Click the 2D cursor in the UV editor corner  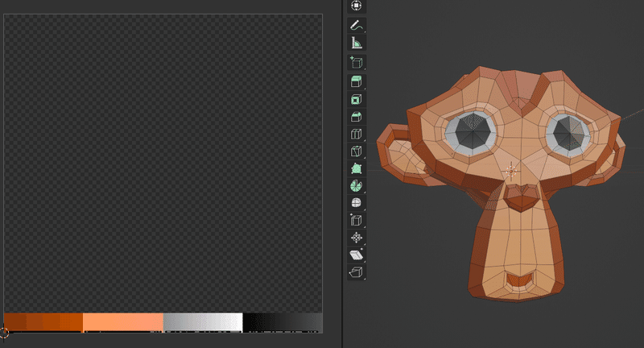(x=4, y=333)
